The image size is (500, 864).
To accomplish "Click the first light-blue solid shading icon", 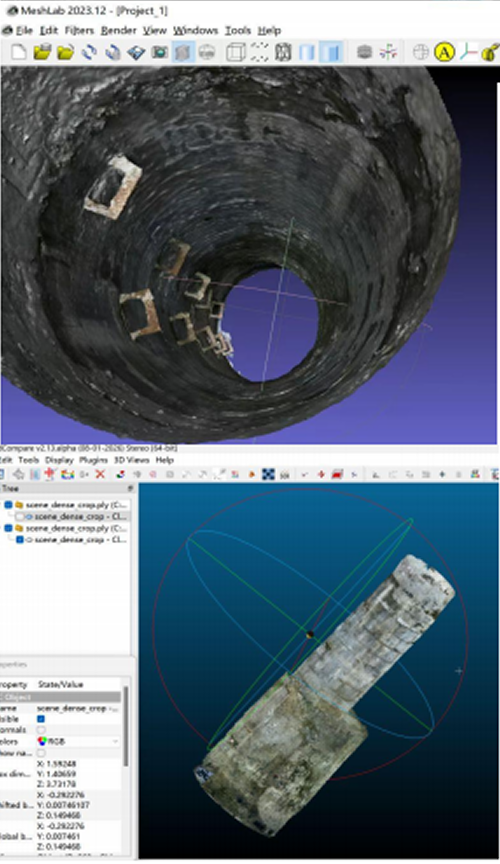I will pyautogui.click(x=307, y=52).
